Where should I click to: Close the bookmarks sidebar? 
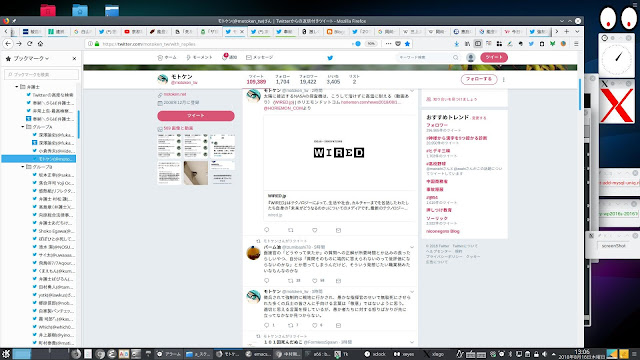tap(74, 58)
